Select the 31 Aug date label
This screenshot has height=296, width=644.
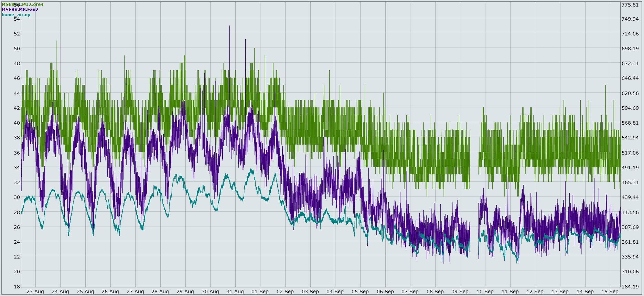coord(235,292)
